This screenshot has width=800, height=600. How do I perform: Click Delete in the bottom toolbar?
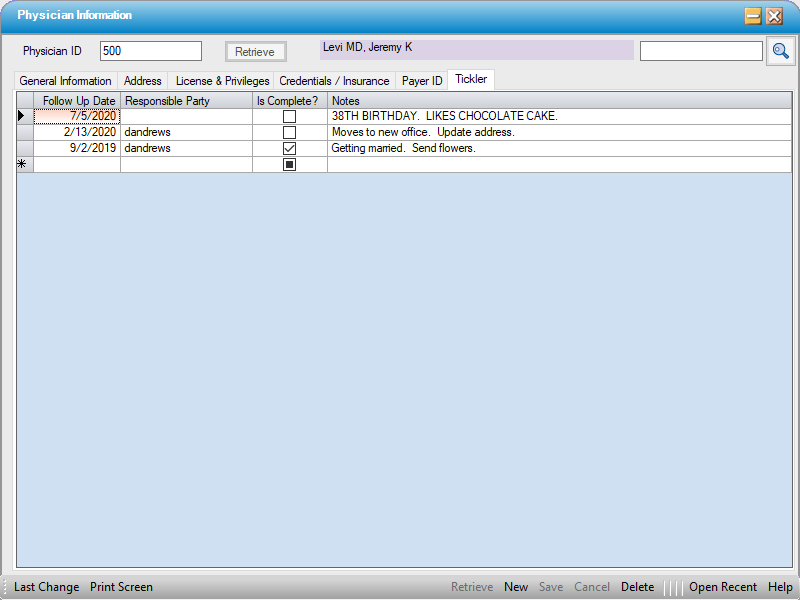[637, 587]
